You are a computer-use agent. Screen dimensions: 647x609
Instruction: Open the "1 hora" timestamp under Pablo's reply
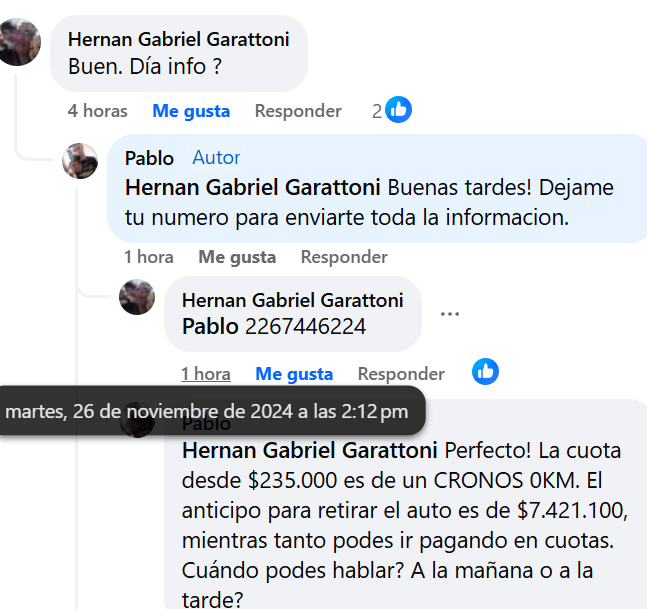pos(149,257)
